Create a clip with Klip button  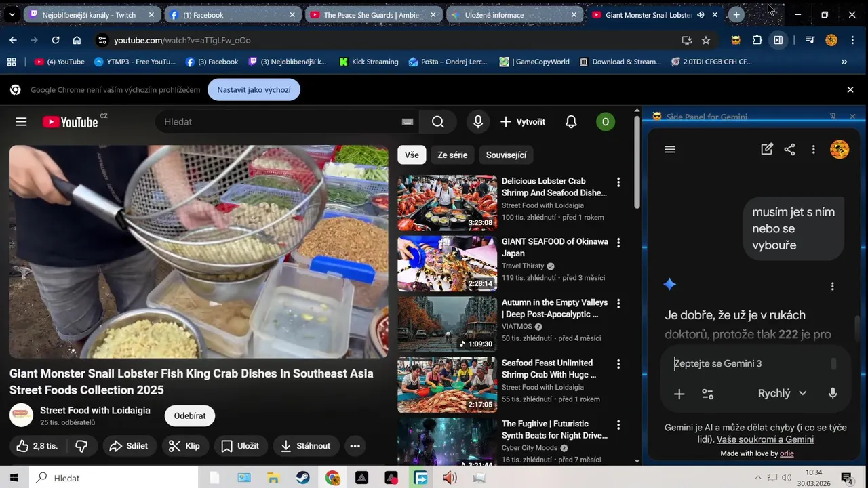click(x=184, y=446)
